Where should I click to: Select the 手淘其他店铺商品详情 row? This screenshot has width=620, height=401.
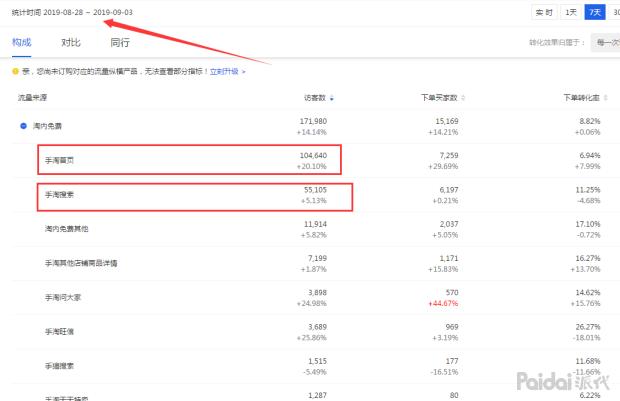(x=81, y=262)
